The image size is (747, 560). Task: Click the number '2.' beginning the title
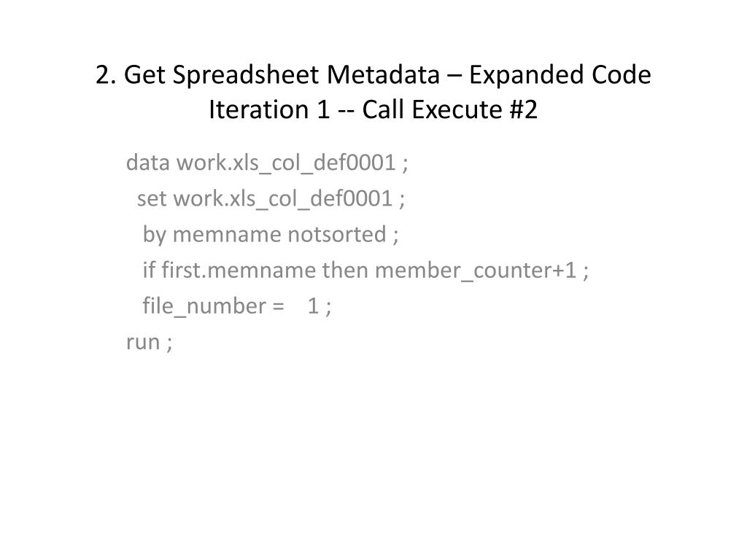pos(106,75)
